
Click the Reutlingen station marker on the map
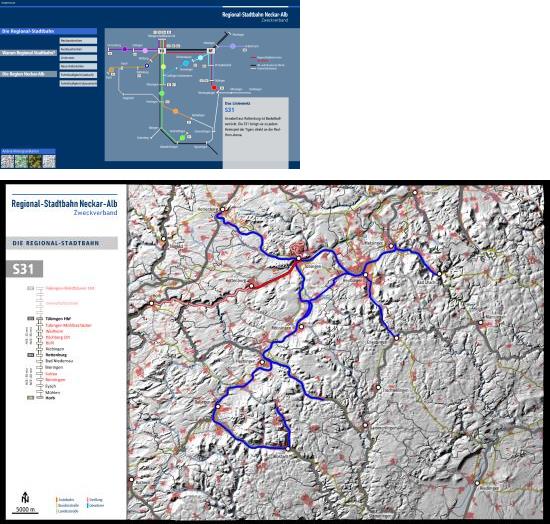[365, 275]
